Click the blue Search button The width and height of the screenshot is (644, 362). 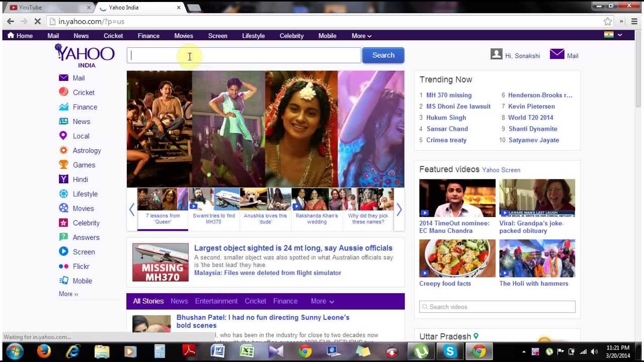[x=383, y=55]
